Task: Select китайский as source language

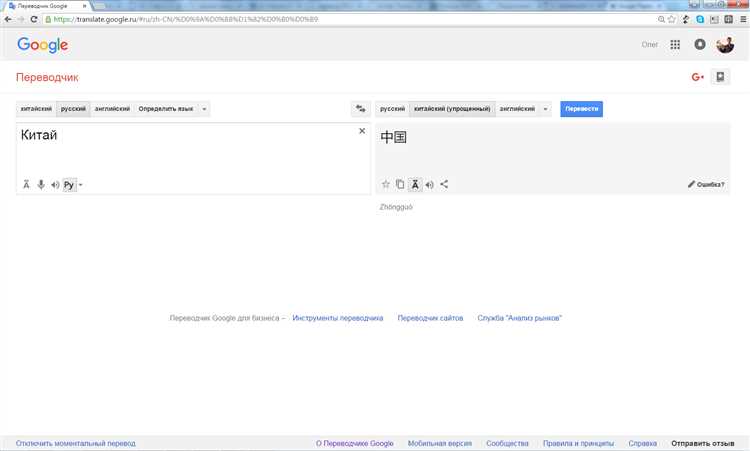Action: [x=36, y=109]
